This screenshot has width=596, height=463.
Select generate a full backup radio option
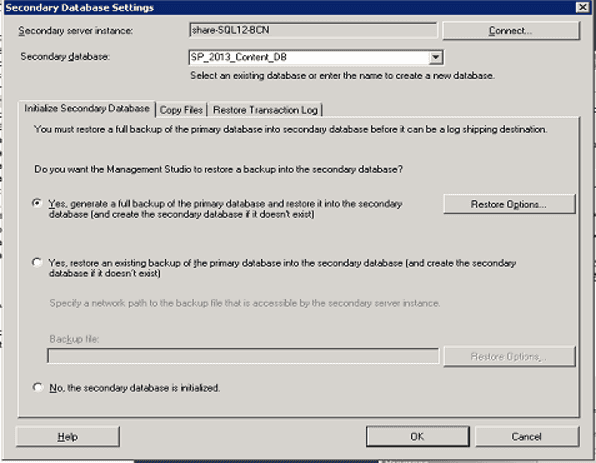pos(37,203)
